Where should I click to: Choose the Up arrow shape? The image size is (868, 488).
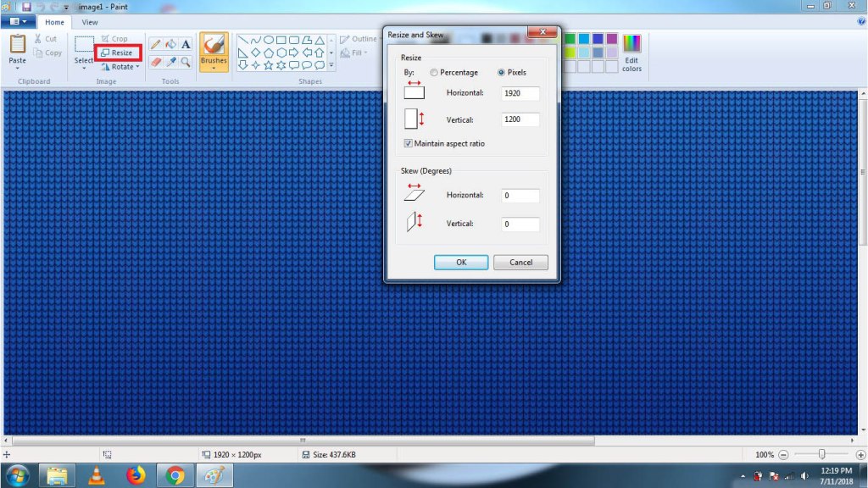click(320, 53)
